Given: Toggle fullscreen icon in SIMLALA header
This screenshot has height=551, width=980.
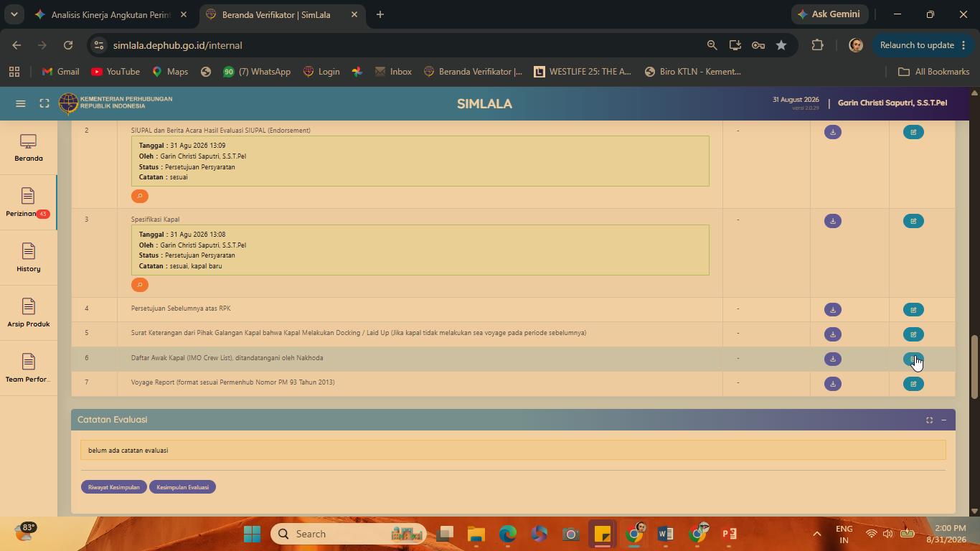Looking at the screenshot, I should click(44, 103).
